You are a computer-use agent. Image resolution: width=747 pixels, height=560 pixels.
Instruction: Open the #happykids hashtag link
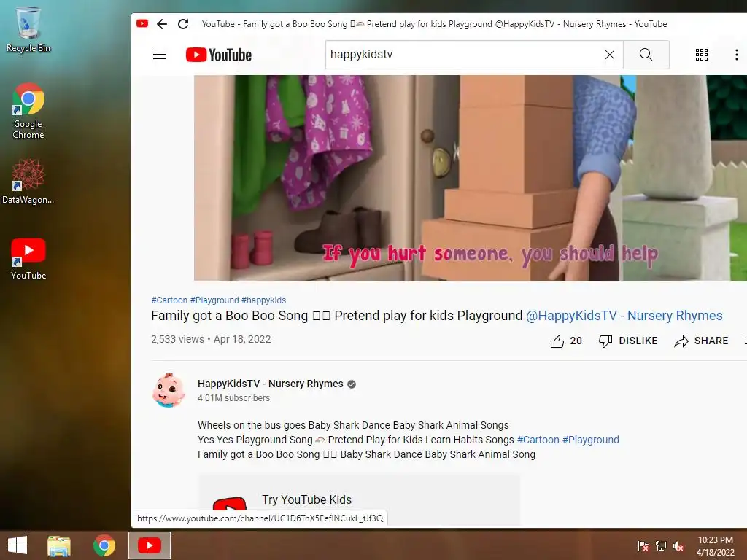click(263, 300)
